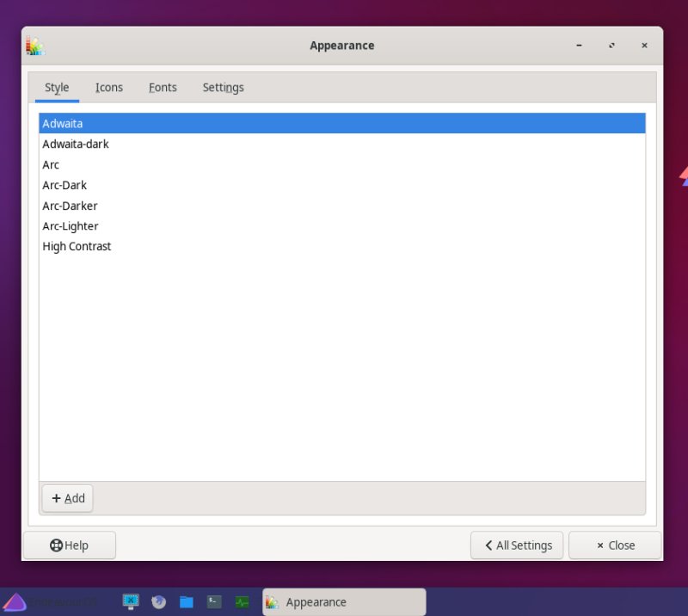
Task: Select the Adwaita-dark theme
Action: click(x=342, y=144)
